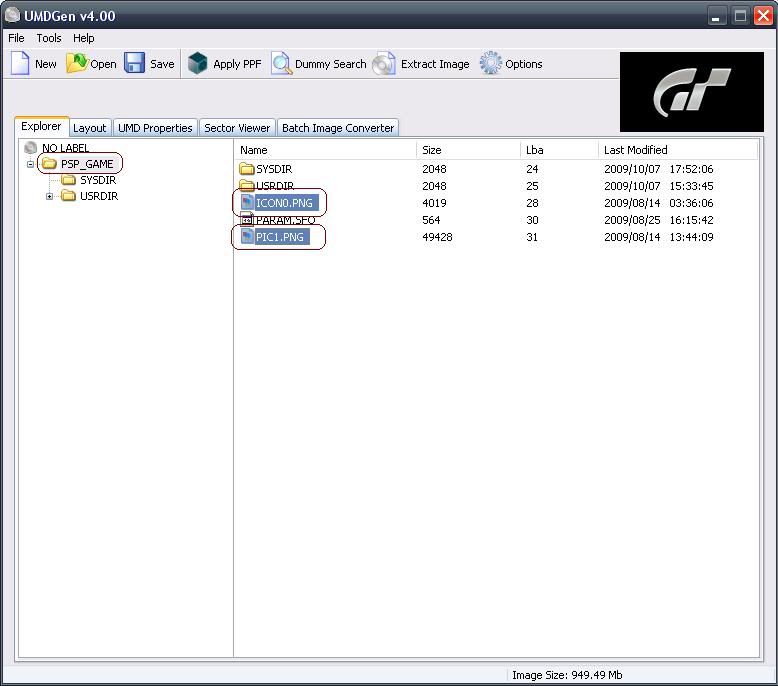The height and width of the screenshot is (686, 778).
Task: Sort by the Name column header
Action: [x=325, y=150]
